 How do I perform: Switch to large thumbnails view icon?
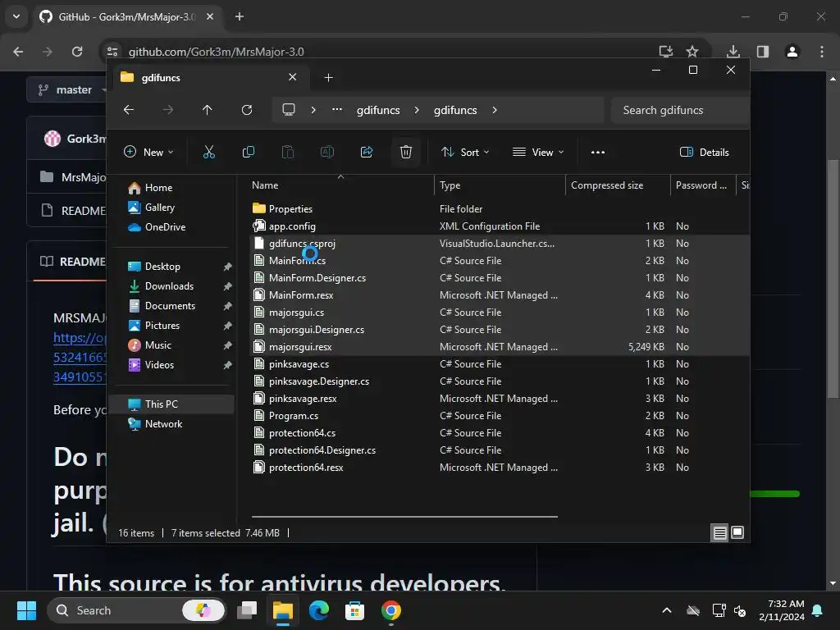pos(737,532)
